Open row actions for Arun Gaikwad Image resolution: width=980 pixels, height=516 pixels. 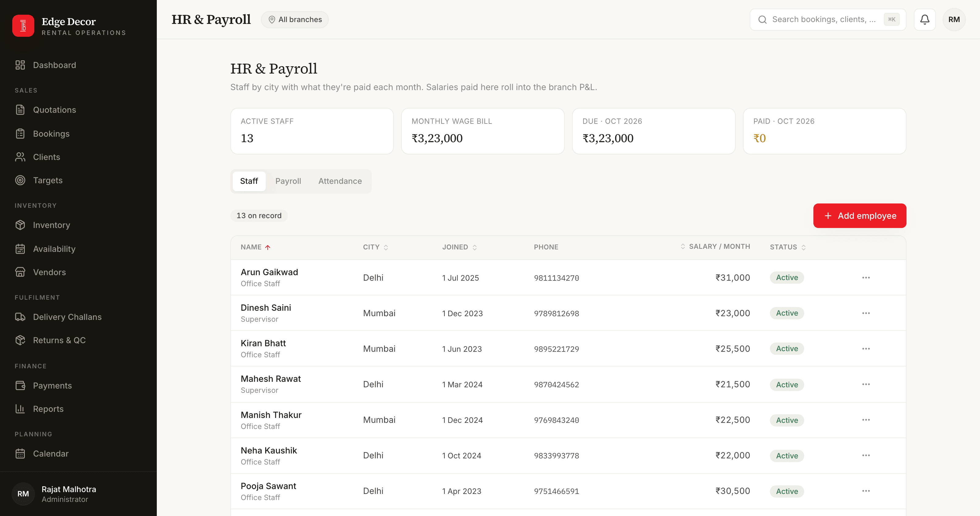point(866,277)
